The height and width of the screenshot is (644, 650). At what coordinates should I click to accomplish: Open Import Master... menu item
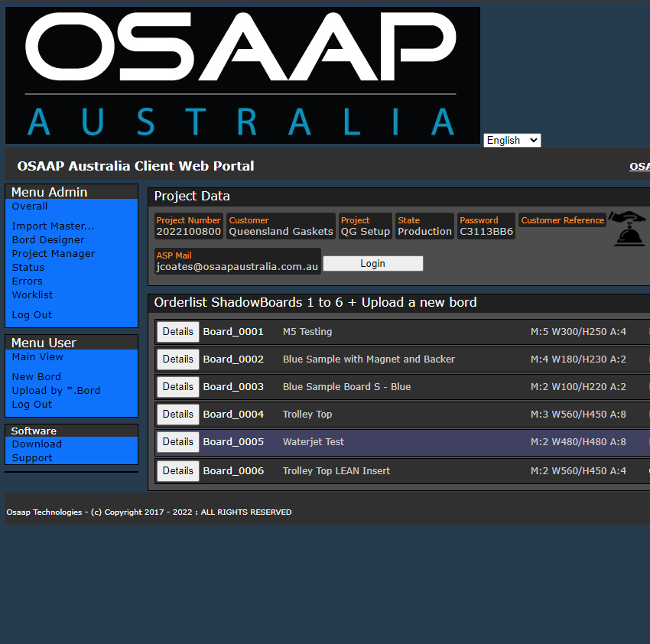53,226
